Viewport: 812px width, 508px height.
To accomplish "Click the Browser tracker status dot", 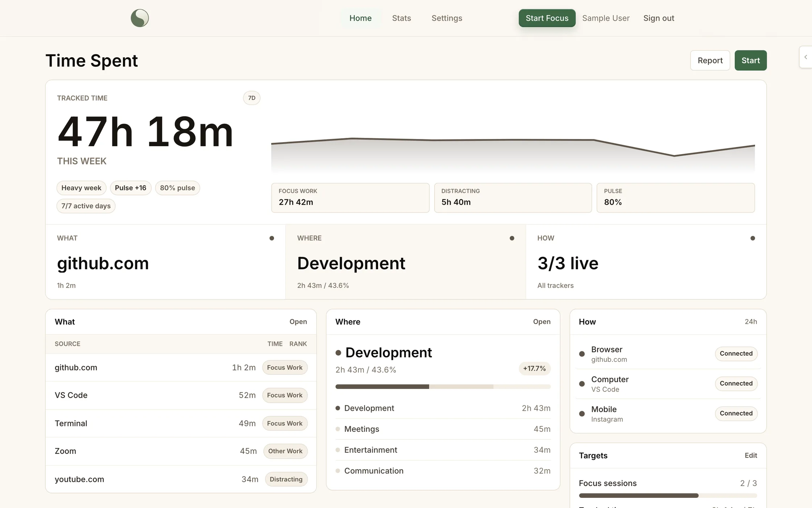I will [582, 354].
